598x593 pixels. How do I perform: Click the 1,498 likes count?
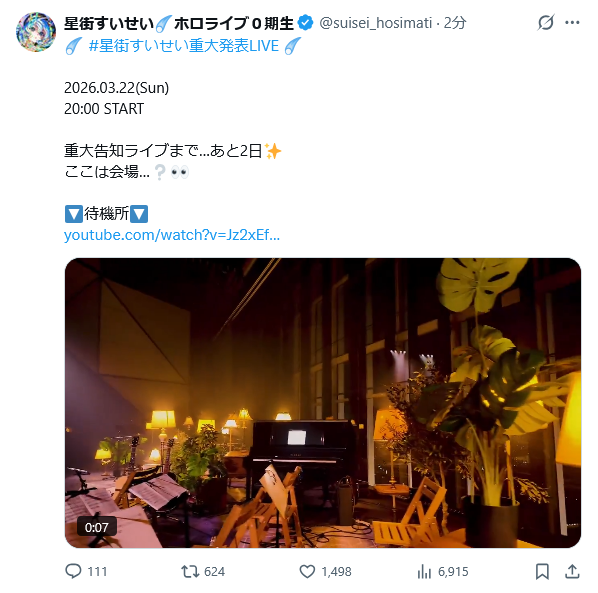click(336, 572)
